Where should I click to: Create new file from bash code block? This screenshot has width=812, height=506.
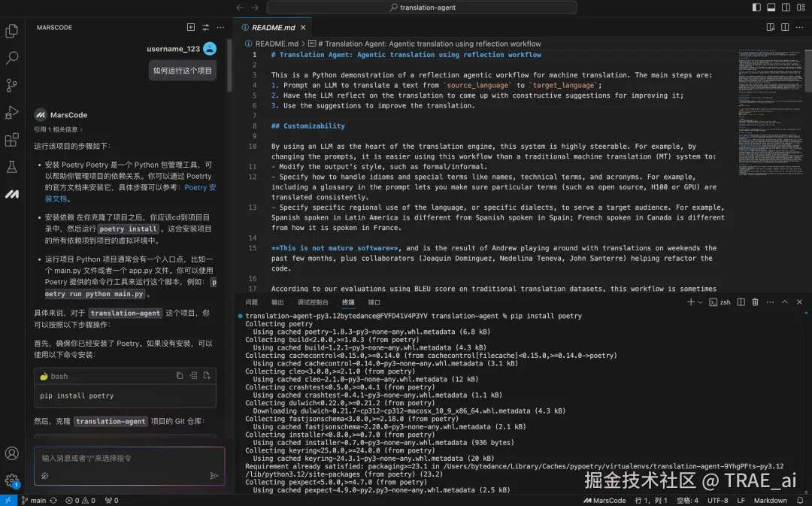coord(207,375)
